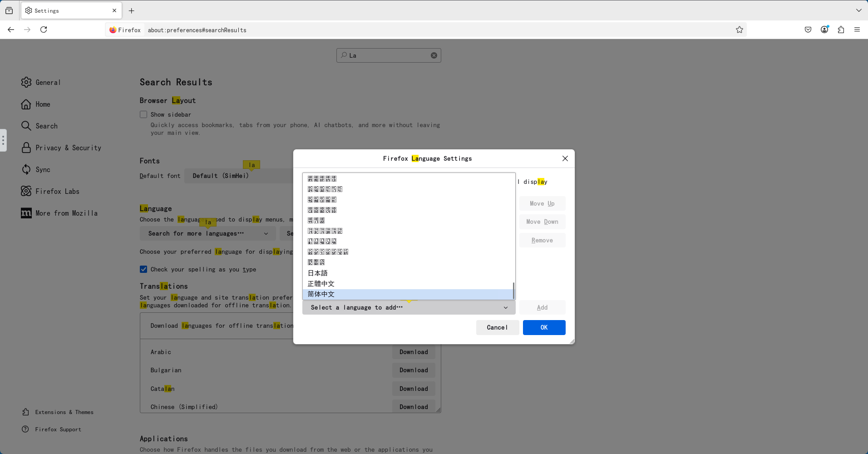Click the Firefox Labs icon

pyautogui.click(x=26, y=191)
